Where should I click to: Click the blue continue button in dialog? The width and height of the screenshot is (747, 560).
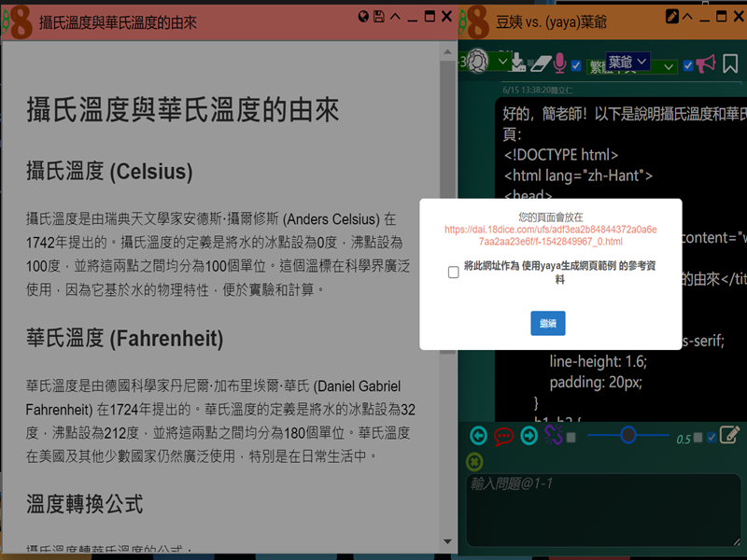(548, 323)
